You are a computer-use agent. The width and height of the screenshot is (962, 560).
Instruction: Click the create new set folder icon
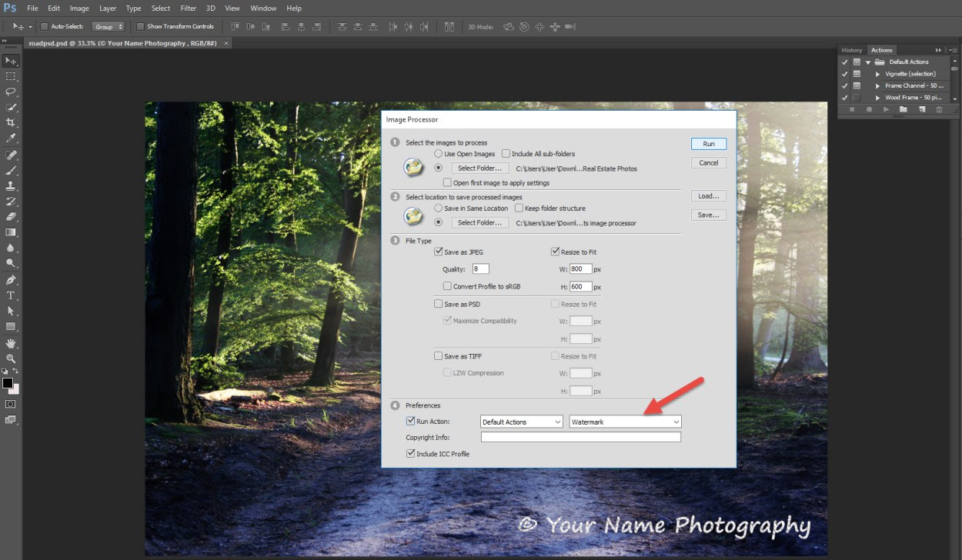(x=904, y=110)
